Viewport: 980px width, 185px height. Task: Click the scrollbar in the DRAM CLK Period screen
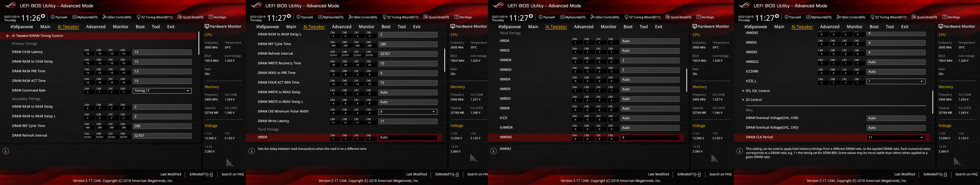(932, 102)
